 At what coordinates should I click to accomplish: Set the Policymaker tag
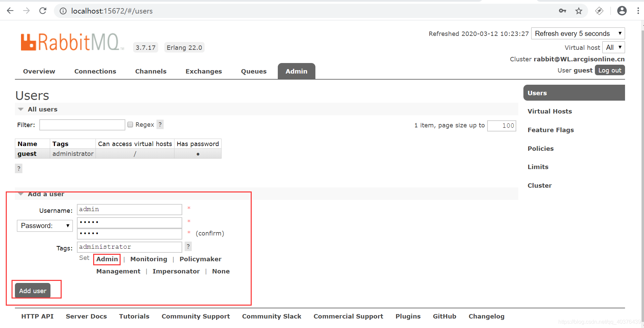tap(200, 259)
